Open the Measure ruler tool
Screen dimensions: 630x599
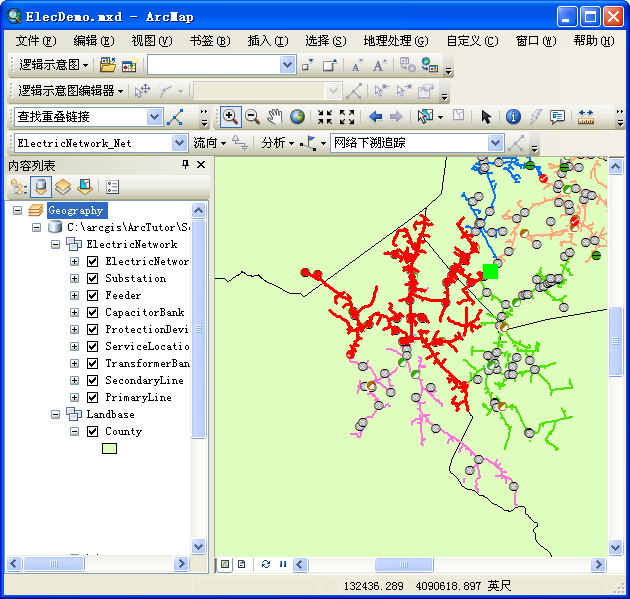(585, 117)
